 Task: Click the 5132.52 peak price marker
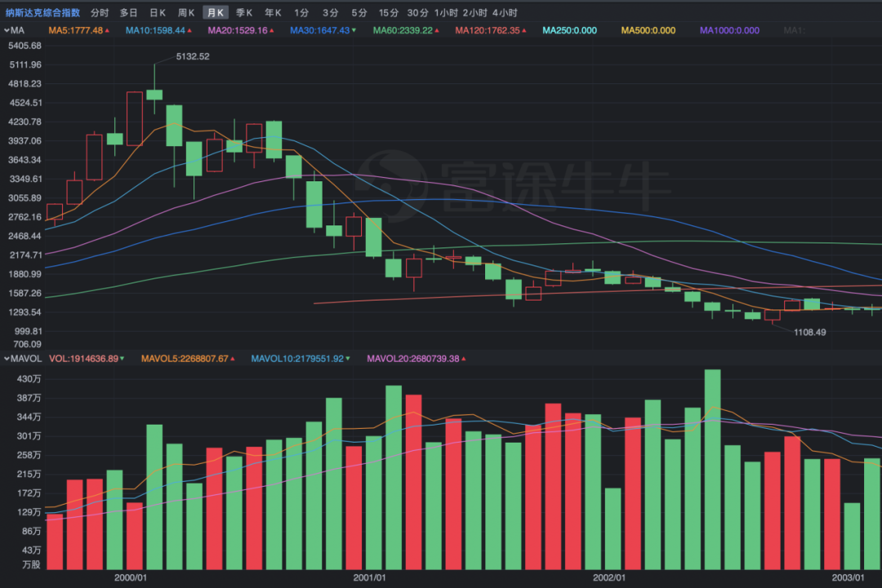[x=193, y=56]
